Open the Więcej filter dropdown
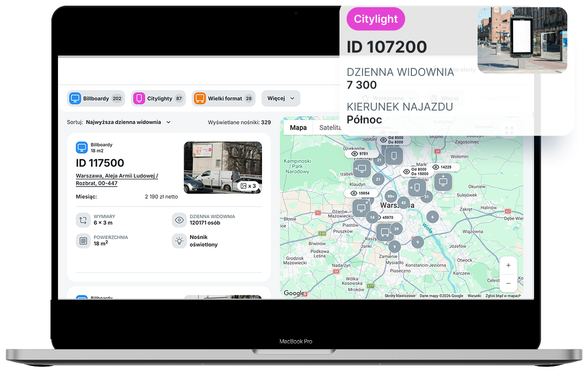This screenshot has height=369, width=588. pyautogui.click(x=281, y=98)
